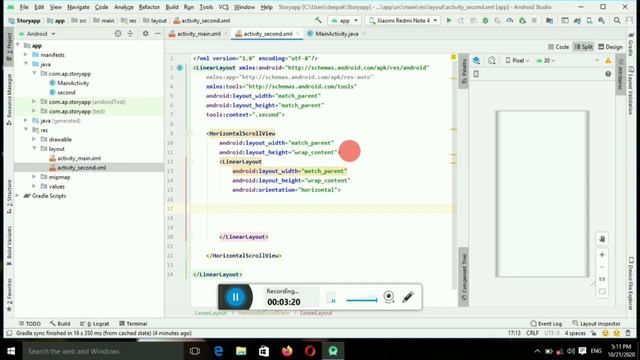This screenshot has height=360, width=640.
Task: Open the Layout Inspector
Action: [596, 323]
